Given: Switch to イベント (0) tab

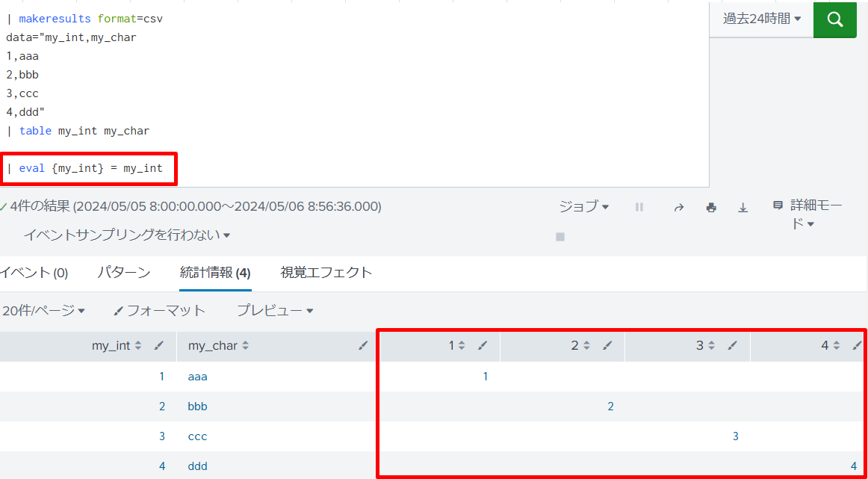Looking at the screenshot, I should (x=34, y=273).
